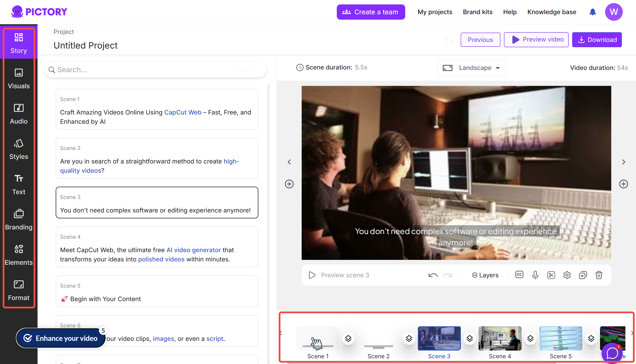Screen dimensions: 636x364
Task: Switch to the Branding panel
Action: point(19,219)
